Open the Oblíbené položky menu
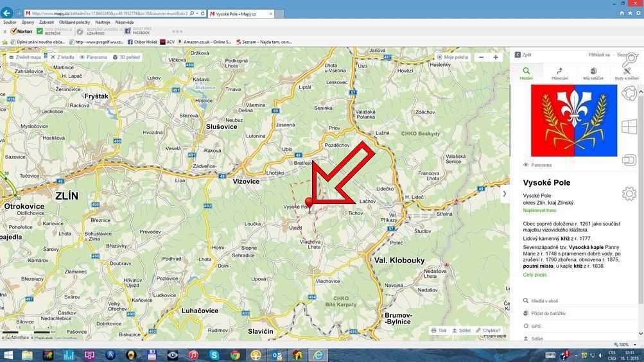 (x=74, y=22)
